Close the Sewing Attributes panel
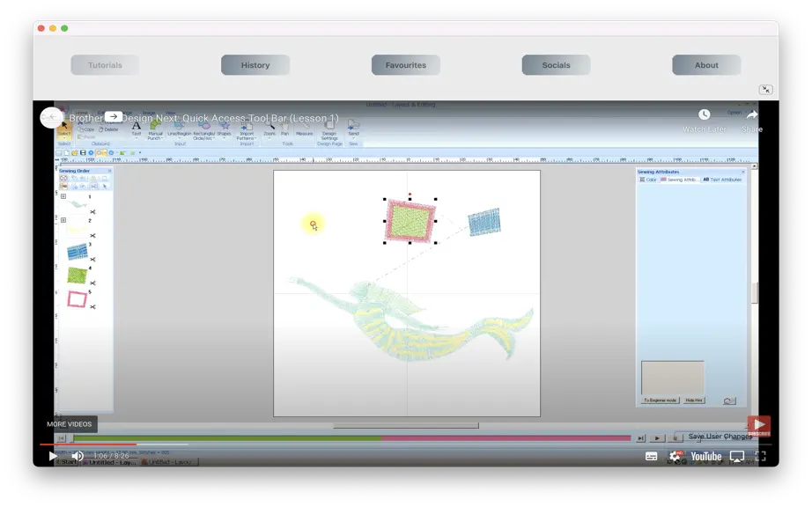The width and height of the screenshot is (812, 507). [x=743, y=172]
